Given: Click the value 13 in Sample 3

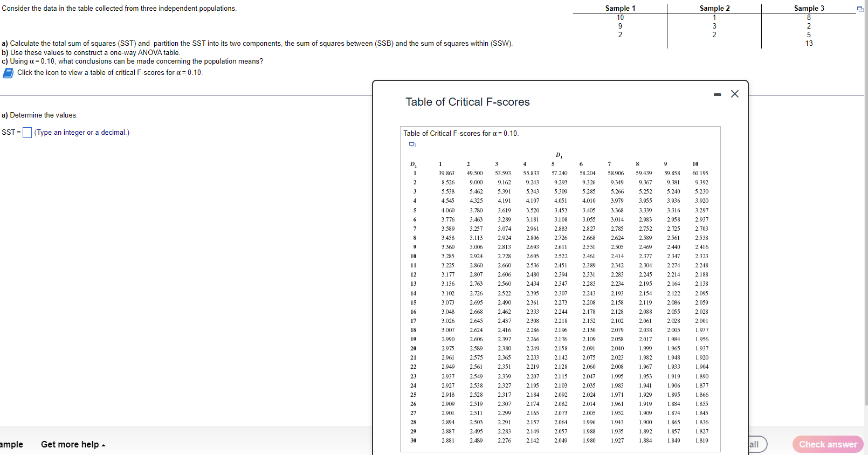Looking at the screenshot, I should 809,43.
